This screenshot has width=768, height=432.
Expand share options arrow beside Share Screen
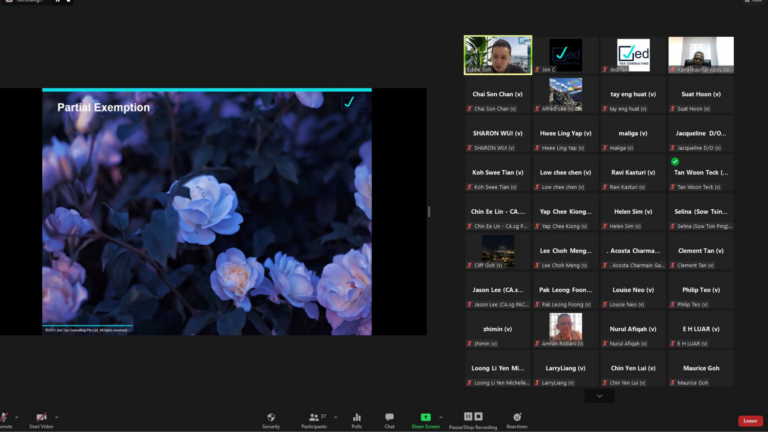click(441, 417)
